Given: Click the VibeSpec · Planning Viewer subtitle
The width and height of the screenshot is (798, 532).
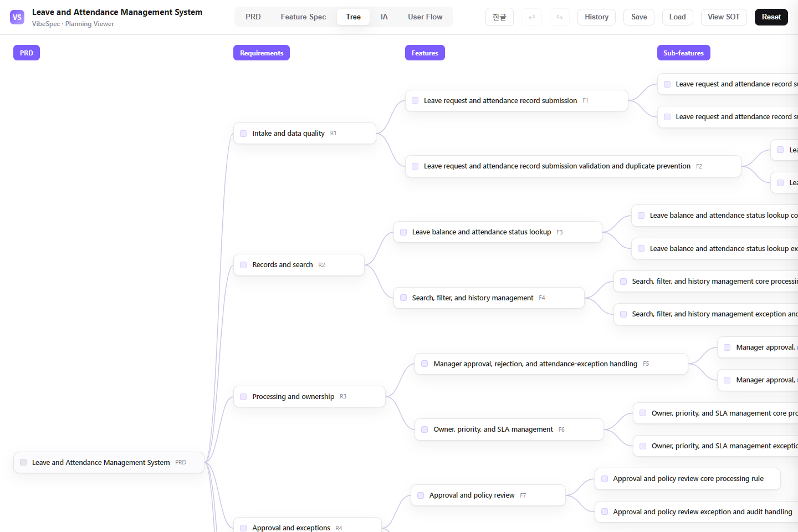Looking at the screenshot, I should pos(73,24).
